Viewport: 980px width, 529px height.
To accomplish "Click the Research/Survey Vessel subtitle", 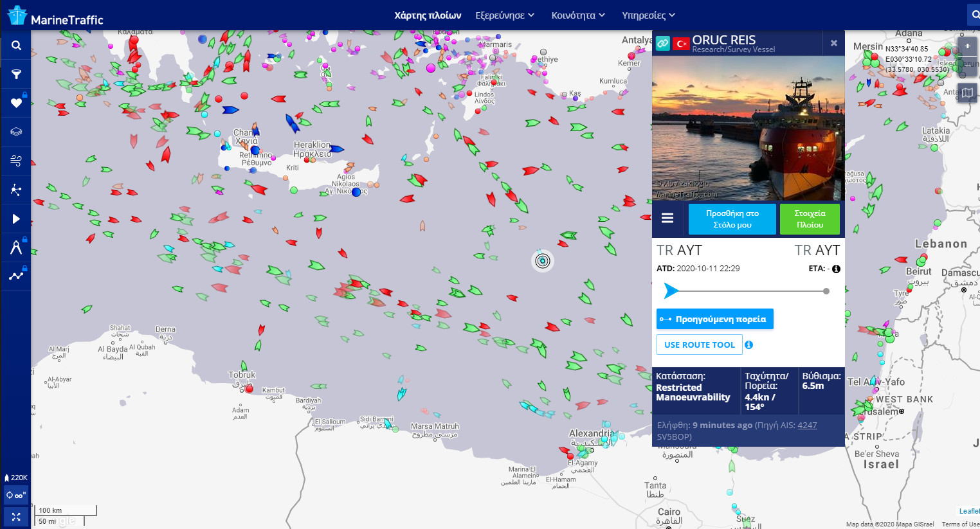I will (x=734, y=49).
